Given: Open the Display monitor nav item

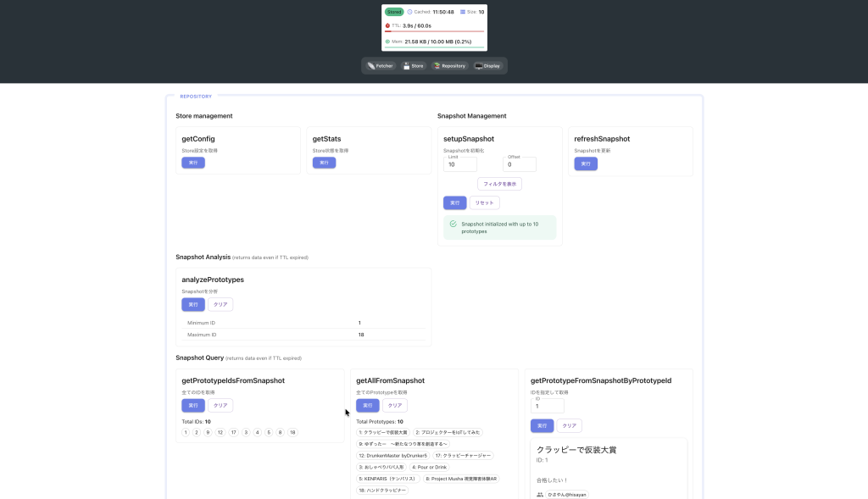Looking at the screenshot, I should coord(487,65).
